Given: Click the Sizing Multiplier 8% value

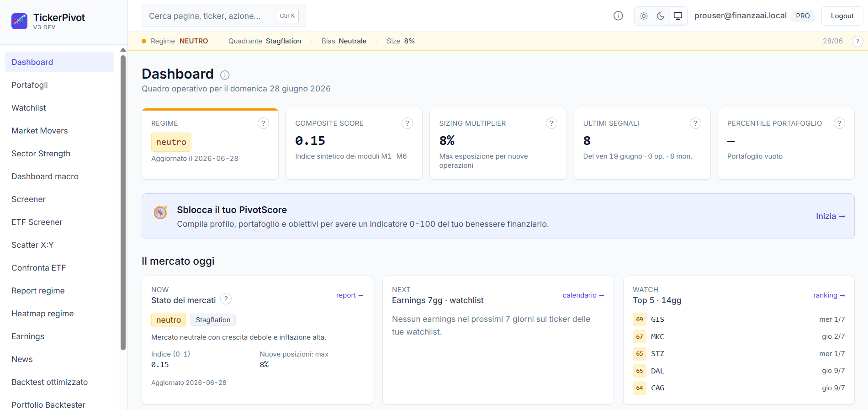Looking at the screenshot, I should [x=447, y=141].
